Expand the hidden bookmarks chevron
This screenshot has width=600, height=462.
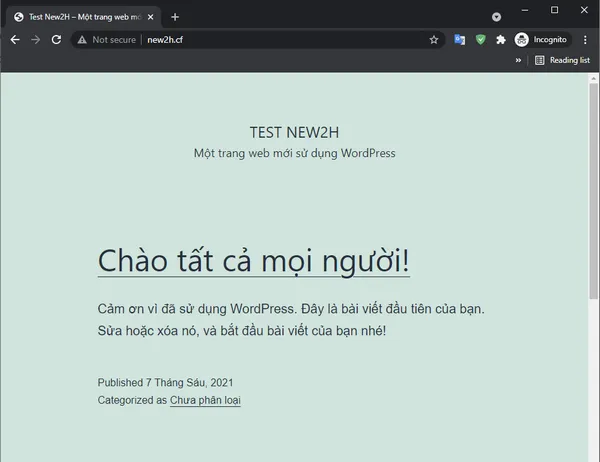coord(518,60)
